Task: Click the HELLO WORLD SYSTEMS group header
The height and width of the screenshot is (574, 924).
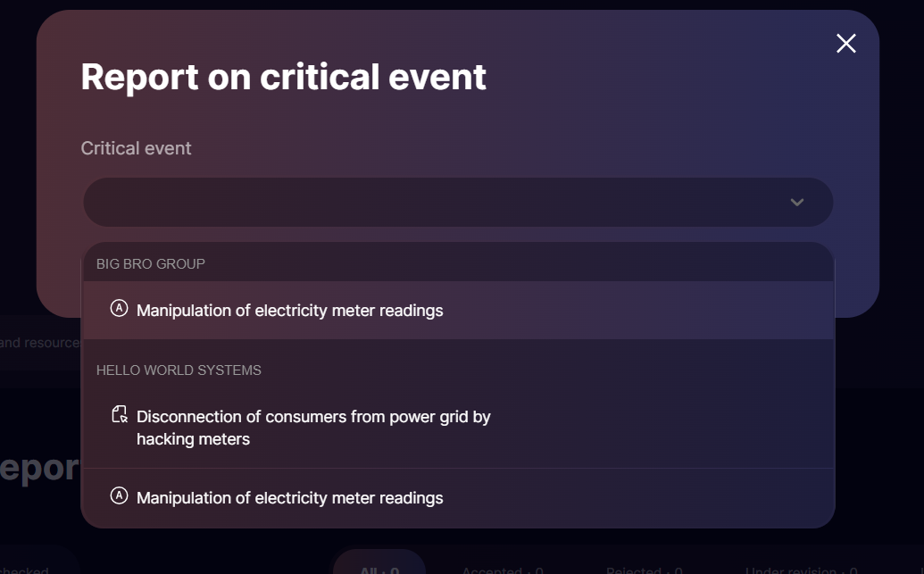Action: tap(179, 370)
